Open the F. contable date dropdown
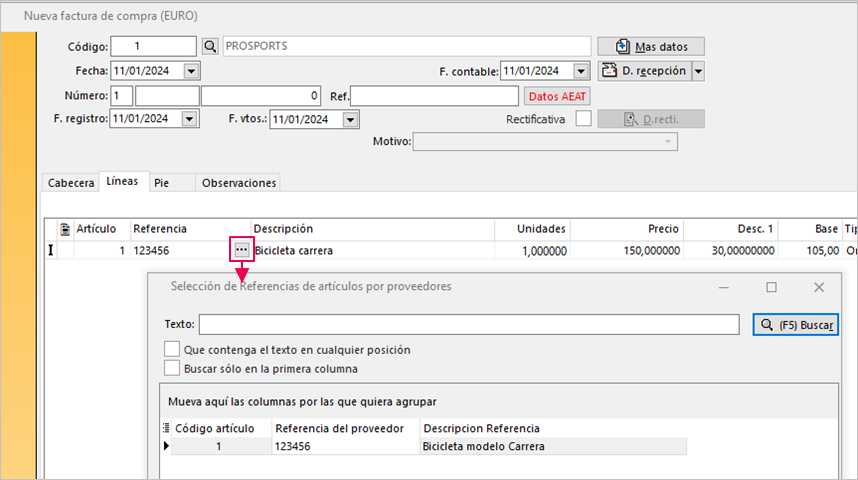The height and width of the screenshot is (480, 858). click(x=581, y=71)
